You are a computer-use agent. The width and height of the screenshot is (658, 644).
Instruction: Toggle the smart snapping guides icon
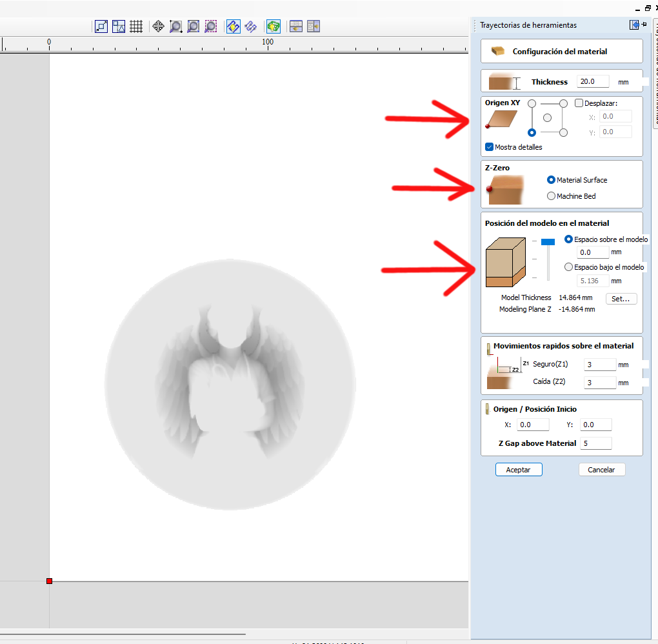click(x=119, y=26)
